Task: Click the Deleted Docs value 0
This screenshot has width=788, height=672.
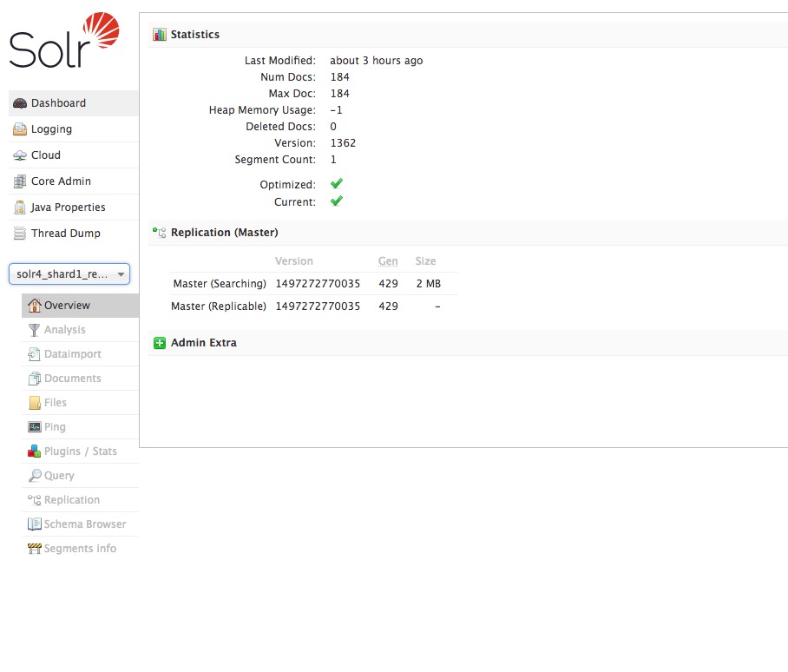Action: 333,126
